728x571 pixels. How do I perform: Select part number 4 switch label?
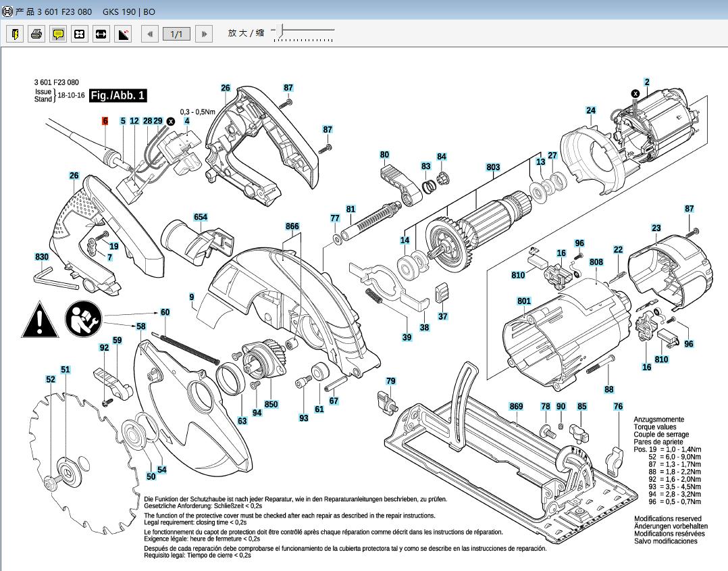click(186, 121)
